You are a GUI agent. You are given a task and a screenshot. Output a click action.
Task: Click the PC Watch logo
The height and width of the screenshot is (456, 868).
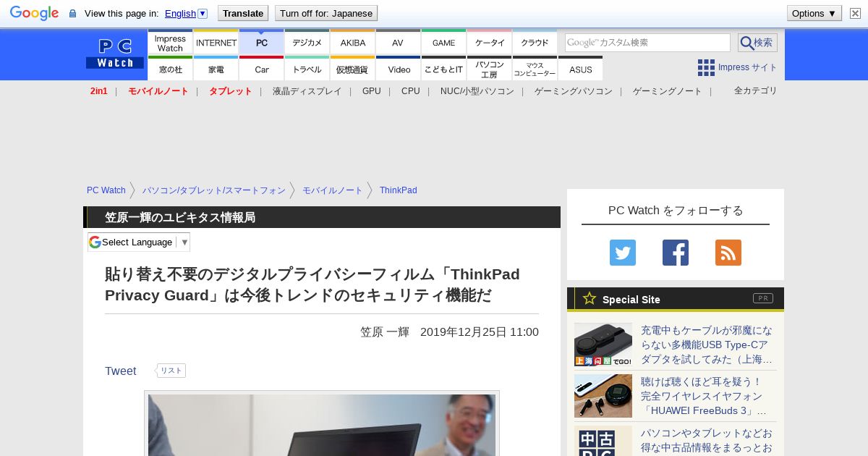click(115, 54)
